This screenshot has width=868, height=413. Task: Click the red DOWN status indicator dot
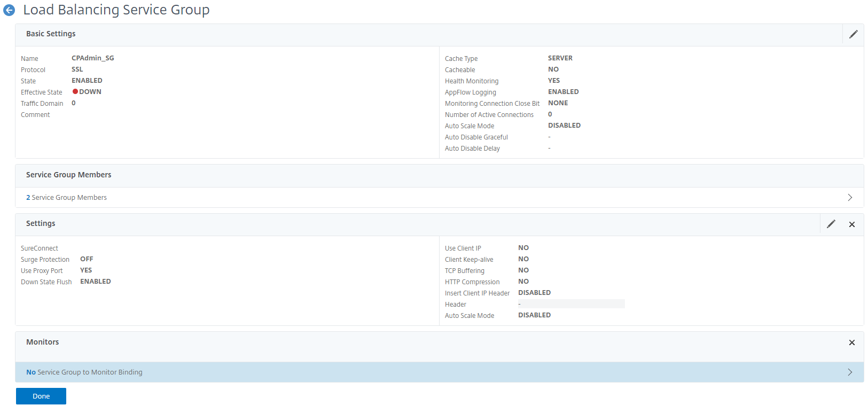click(x=75, y=91)
